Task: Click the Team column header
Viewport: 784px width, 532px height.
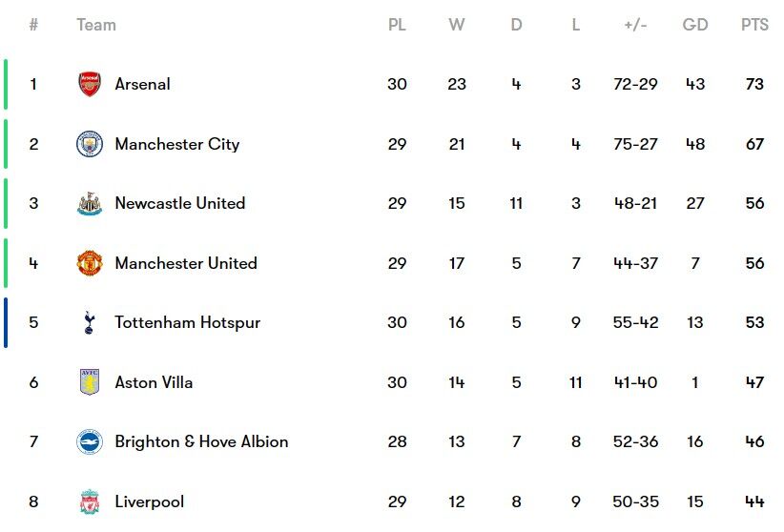Action: pos(96,25)
